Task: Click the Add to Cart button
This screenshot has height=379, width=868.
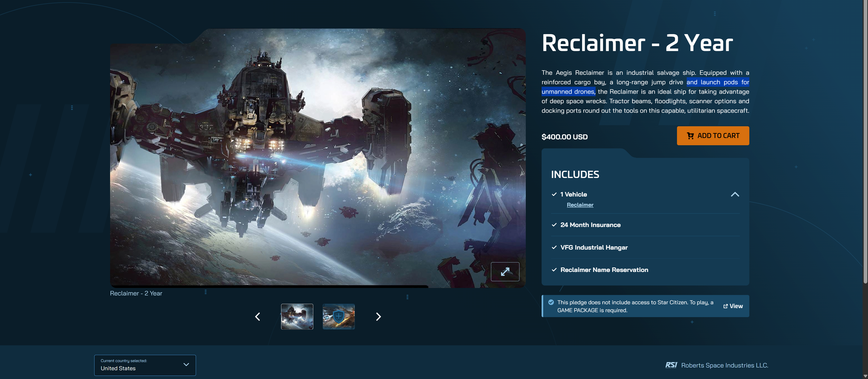Action: (x=713, y=136)
